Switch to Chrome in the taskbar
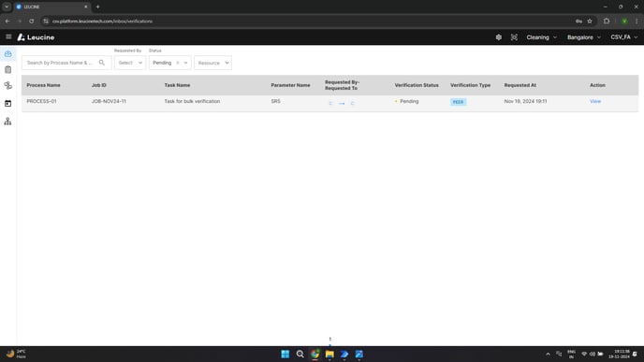Viewport: 644px width, 362px height. 315,354
